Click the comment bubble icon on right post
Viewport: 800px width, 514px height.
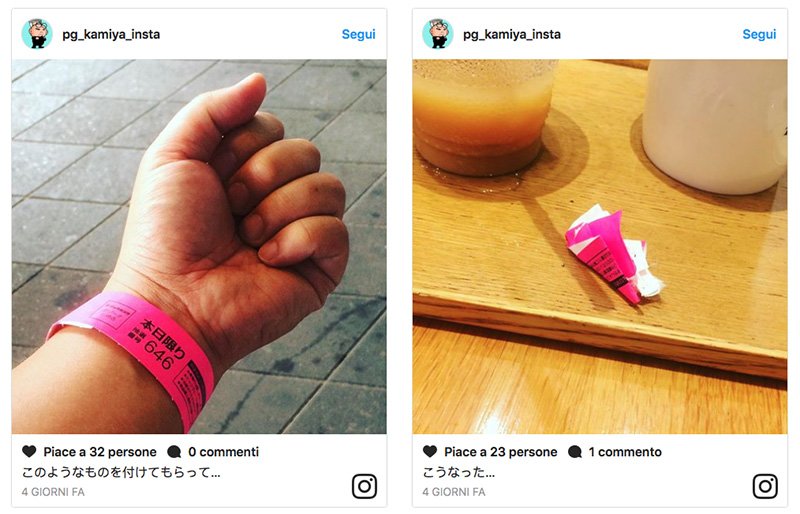(x=575, y=452)
